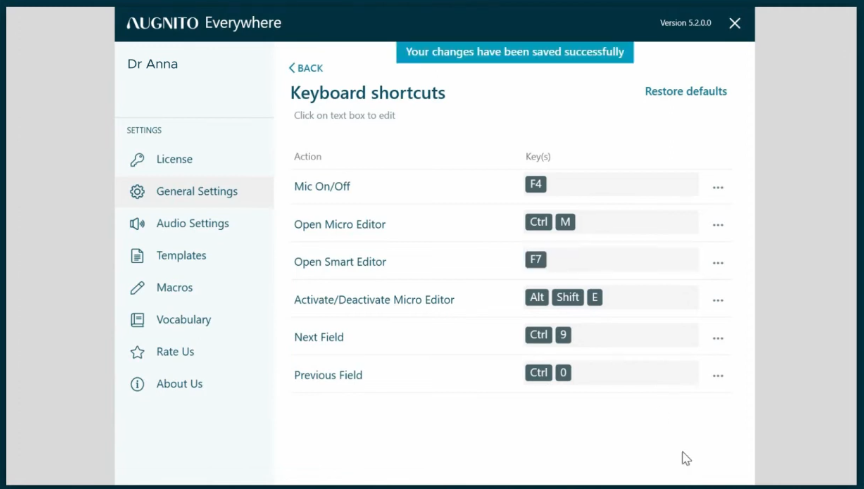Image resolution: width=864 pixels, height=489 pixels.
Task: Open Rate Us label in sidebar
Action: [x=175, y=352]
